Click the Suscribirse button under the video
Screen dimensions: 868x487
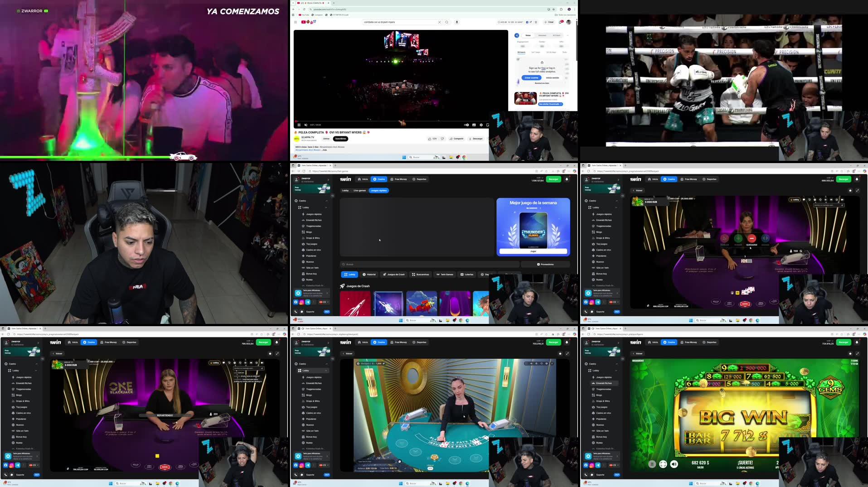[340, 139]
